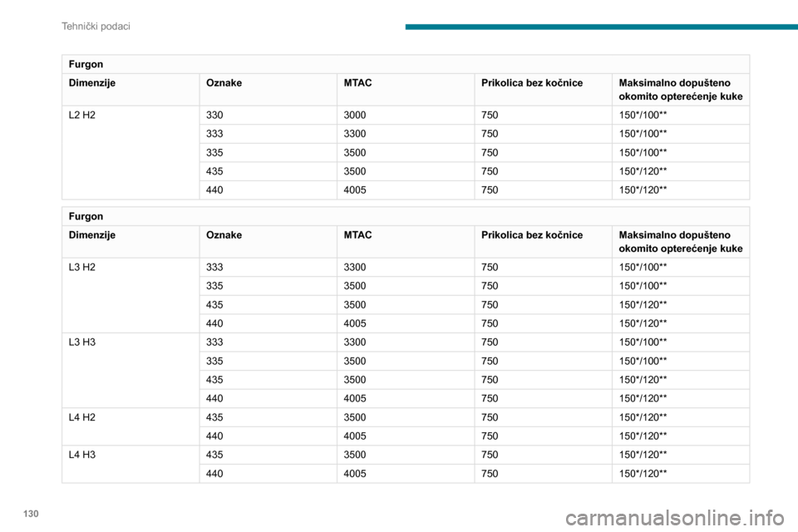This screenshot has width=798, height=532.
Task: Click MTAC '3500' in L3 H3 435 row
Action: 355,380
